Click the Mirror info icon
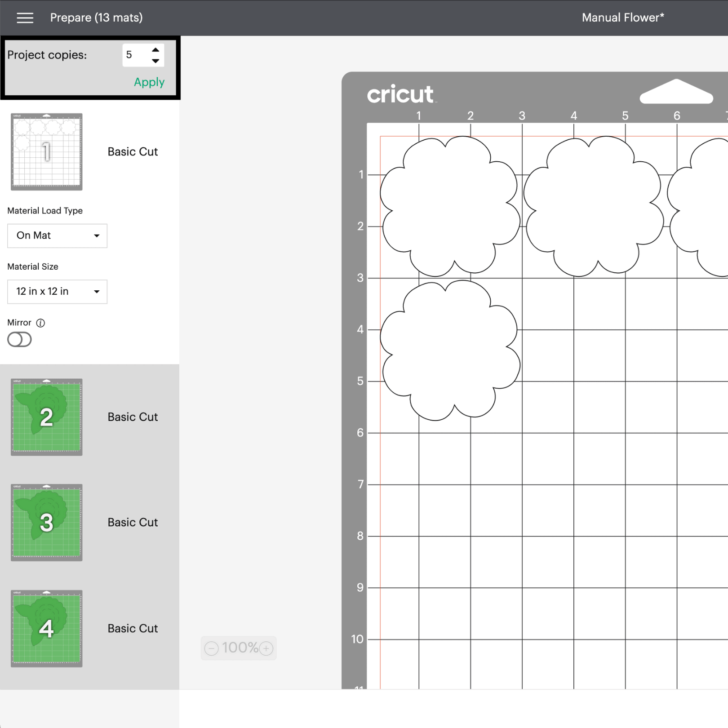Screen dimensions: 728x728 (x=41, y=322)
